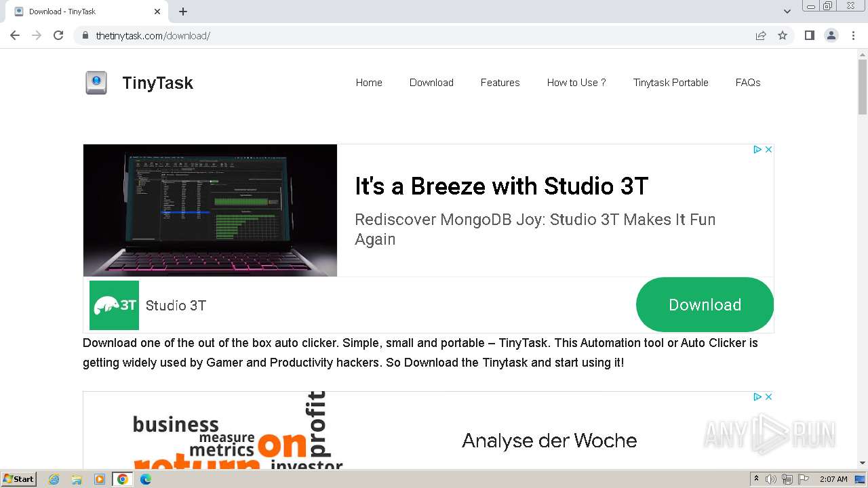Image resolution: width=868 pixels, height=488 pixels.
Task: Open the Home menu item
Action: tap(369, 83)
